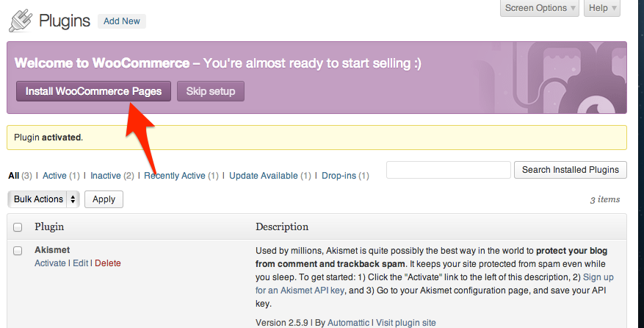
Task: Expand the Screen Options panel
Action: (x=538, y=8)
